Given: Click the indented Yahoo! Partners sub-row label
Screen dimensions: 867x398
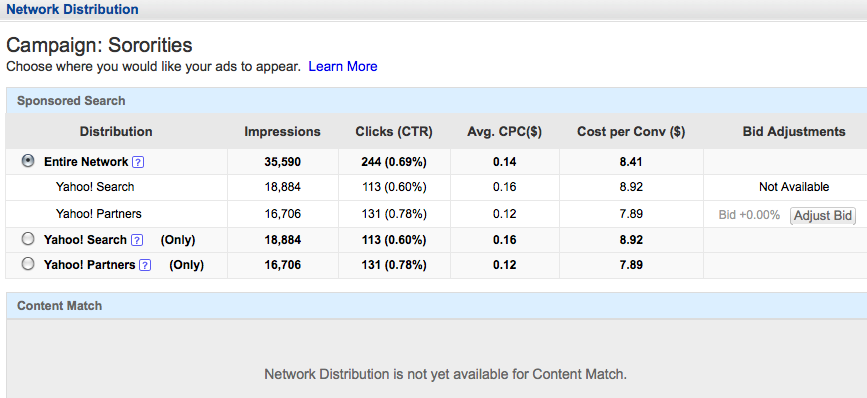Looking at the screenshot, I should pyautogui.click(x=99, y=213).
